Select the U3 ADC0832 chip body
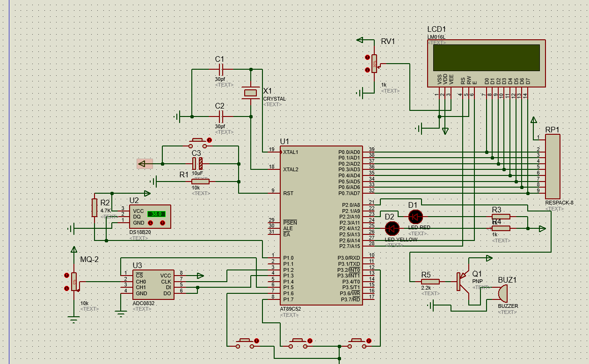This screenshot has width=589, height=364. coord(153,284)
